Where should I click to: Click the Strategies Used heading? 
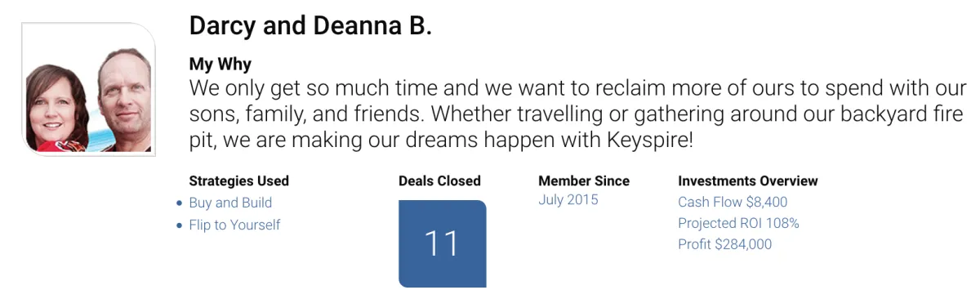[x=238, y=181]
